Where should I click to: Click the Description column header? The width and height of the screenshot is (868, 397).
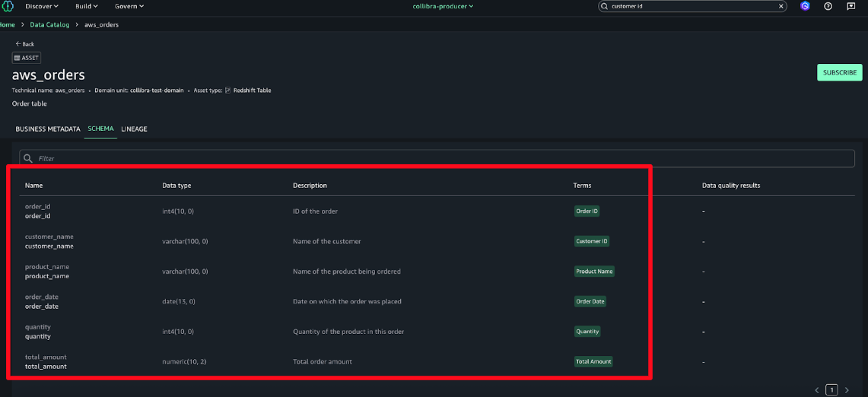310,186
